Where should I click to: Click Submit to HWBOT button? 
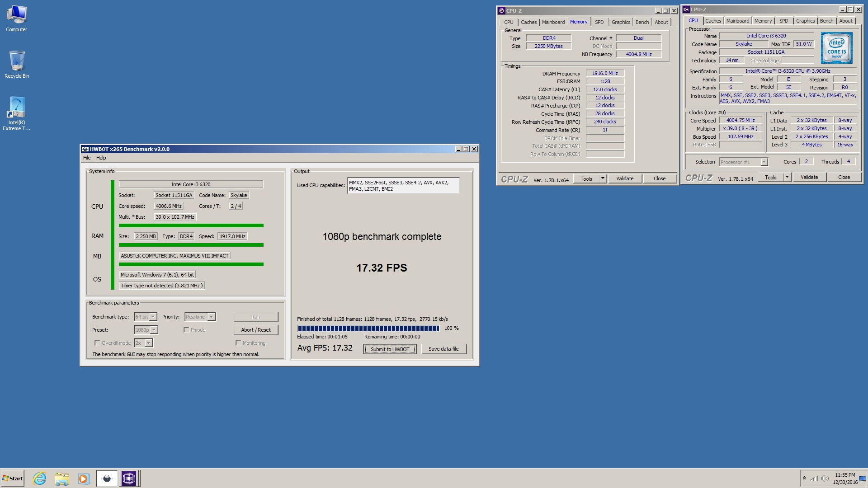pyautogui.click(x=390, y=349)
